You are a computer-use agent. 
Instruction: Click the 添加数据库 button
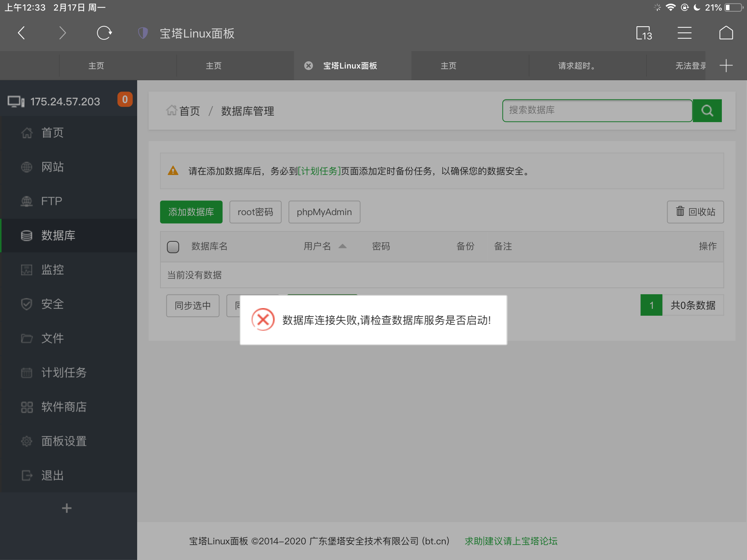coord(191,212)
